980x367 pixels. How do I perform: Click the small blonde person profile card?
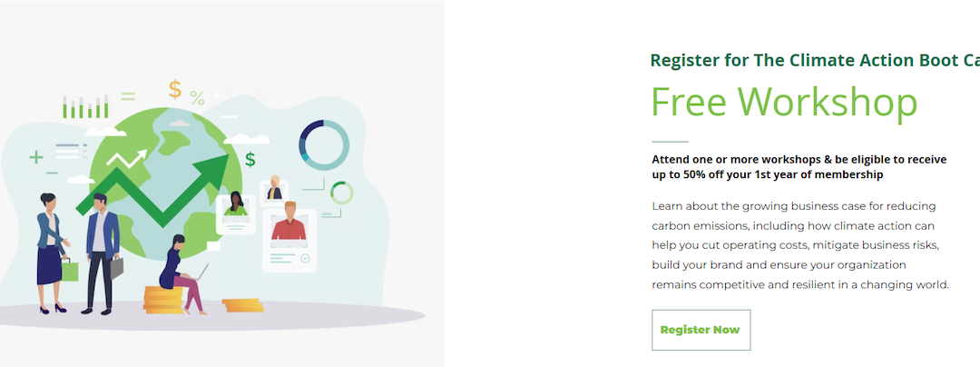click(274, 190)
